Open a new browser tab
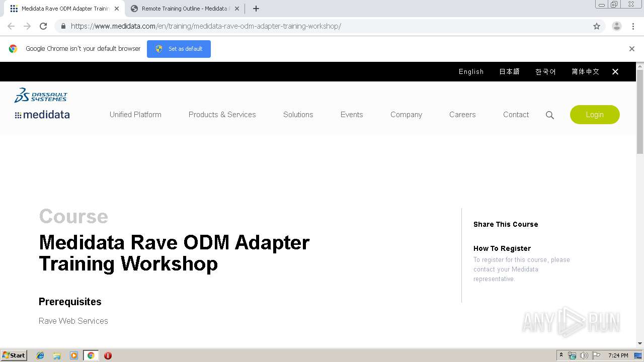Screen dimensions: 644x362 256,9
